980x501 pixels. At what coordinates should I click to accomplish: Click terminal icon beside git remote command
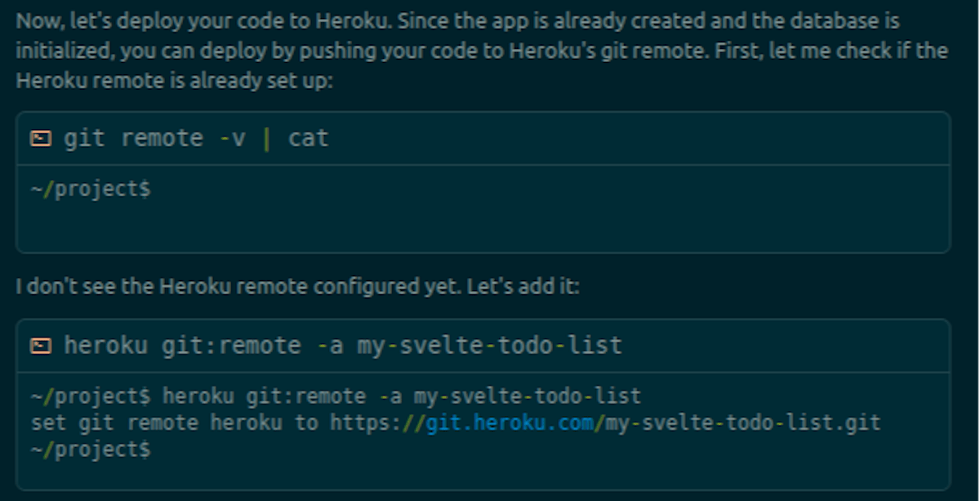tap(39, 138)
